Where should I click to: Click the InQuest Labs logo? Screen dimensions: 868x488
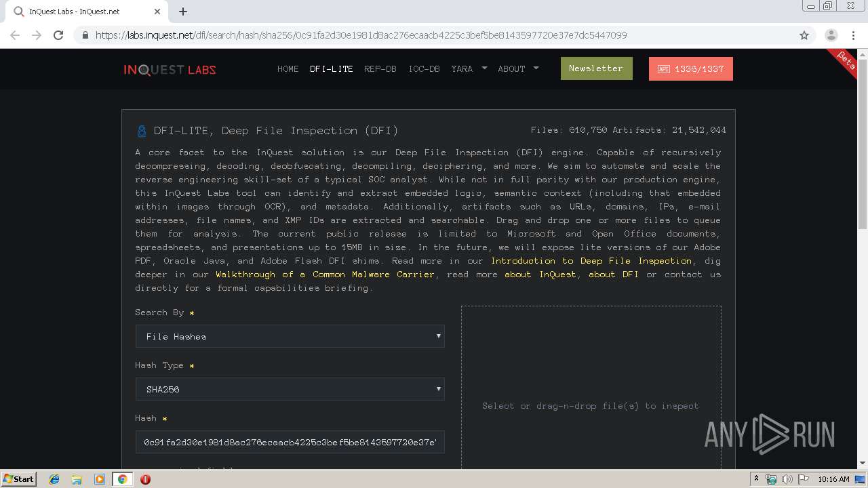[x=170, y=69]
